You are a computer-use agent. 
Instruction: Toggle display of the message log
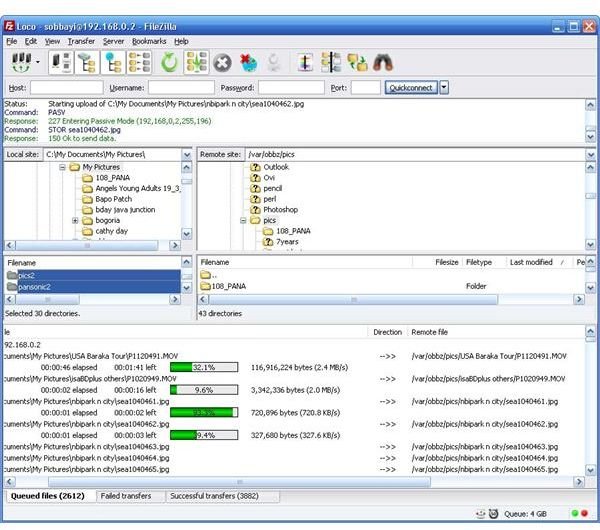pos(61,62)
